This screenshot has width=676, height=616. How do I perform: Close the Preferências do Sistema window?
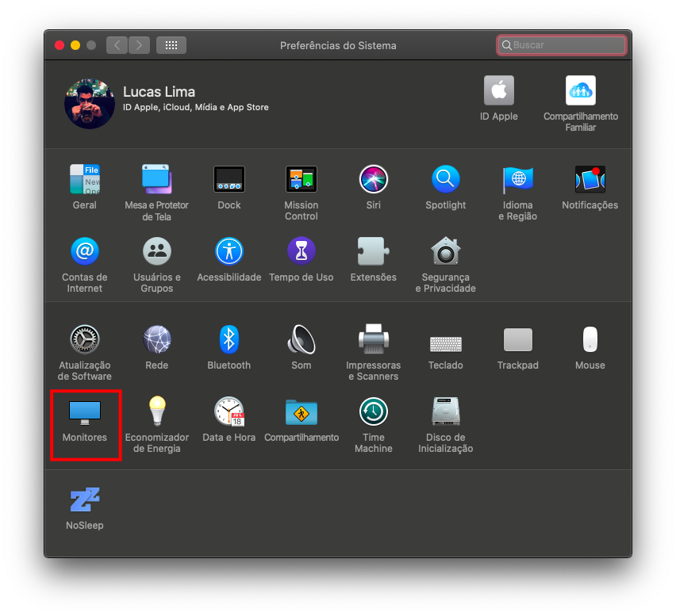pos(60,45)
